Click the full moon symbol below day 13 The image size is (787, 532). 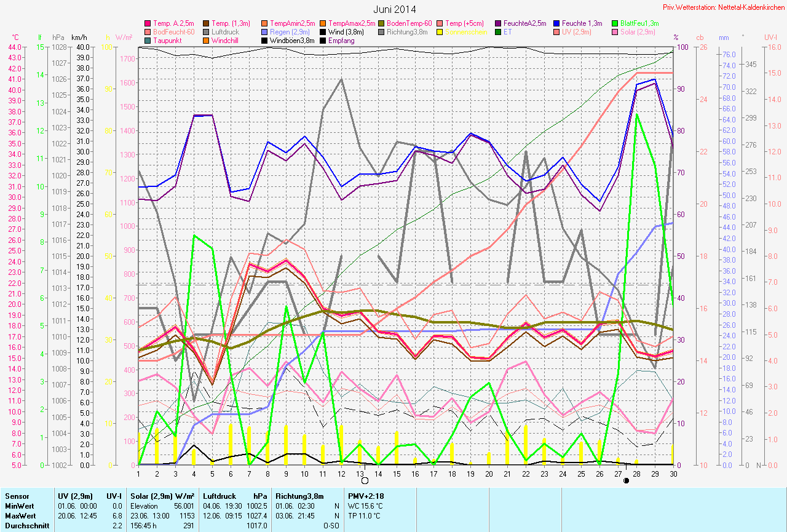[365, 481]
